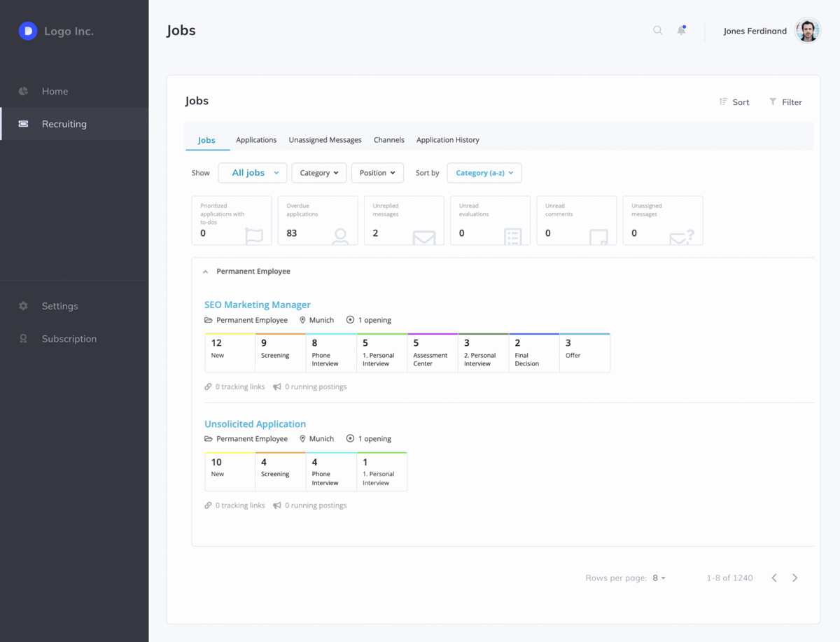Click Jones Ferdinand's profile picture
Image resolution: width=840 pixels, height=642 pixels.
click(807, 30)
